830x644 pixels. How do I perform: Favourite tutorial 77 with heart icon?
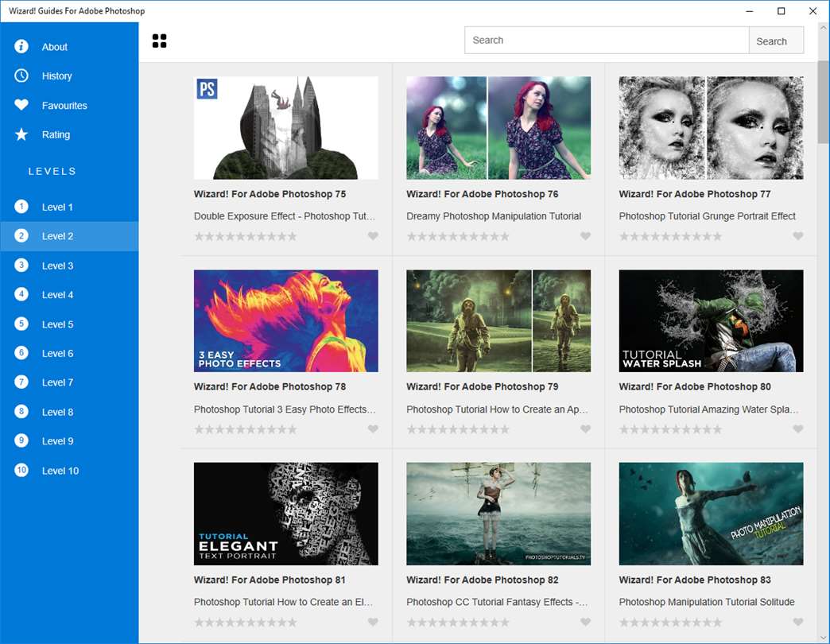pyautogui.click(x=798, y=236)
